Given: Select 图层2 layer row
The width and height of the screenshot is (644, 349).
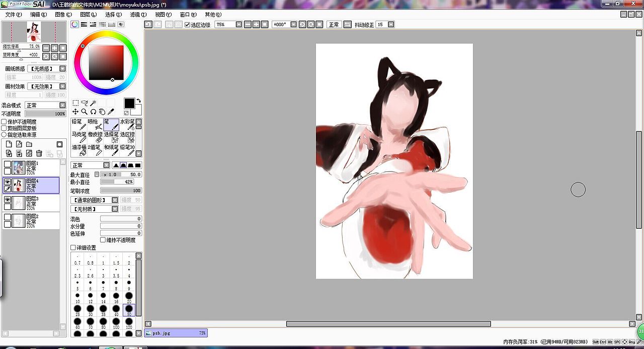Looking at the screenshot, I should [31, 221].
